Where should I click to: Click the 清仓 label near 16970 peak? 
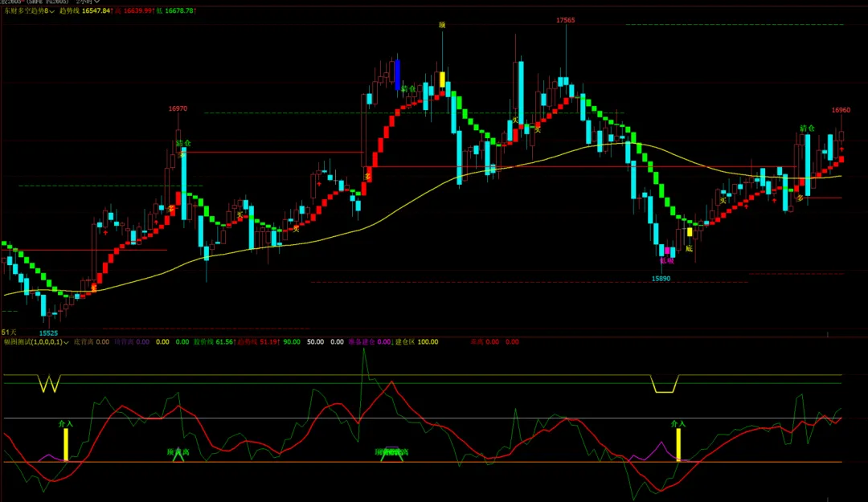(183, 143)
